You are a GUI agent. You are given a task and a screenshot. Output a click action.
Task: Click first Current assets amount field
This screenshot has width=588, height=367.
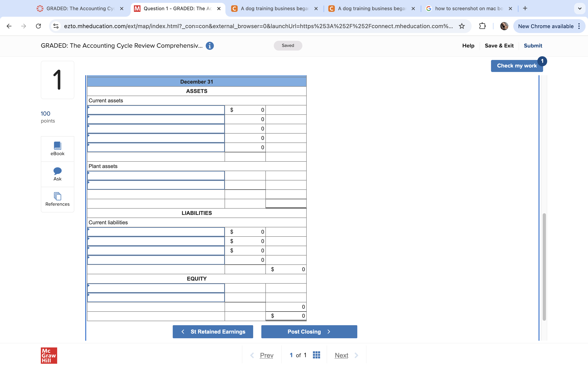point(245,110)
